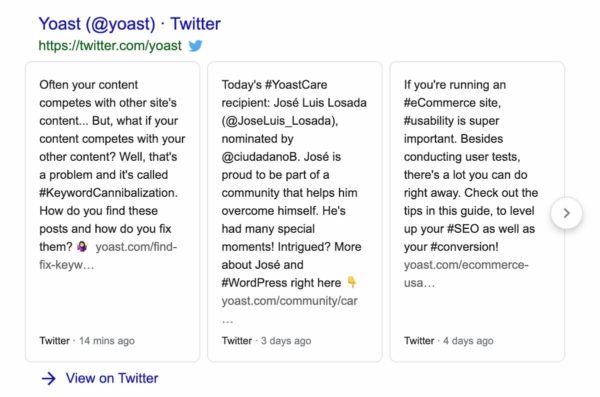Open the yoast.com/community/car… link

pyautogui.click(x=289, y=309)
